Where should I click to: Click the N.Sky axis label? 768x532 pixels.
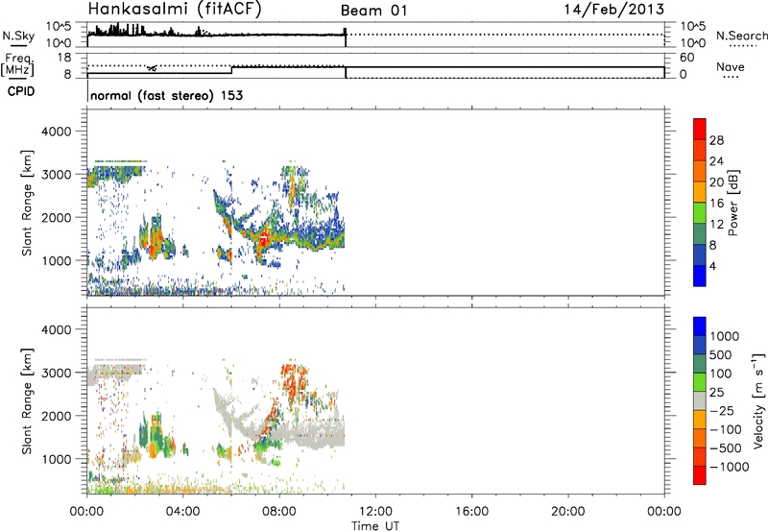pyautogui.click(x=18, y=36)
